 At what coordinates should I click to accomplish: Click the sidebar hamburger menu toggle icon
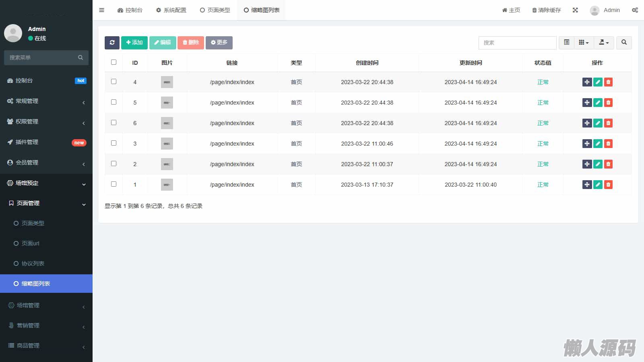102,10
